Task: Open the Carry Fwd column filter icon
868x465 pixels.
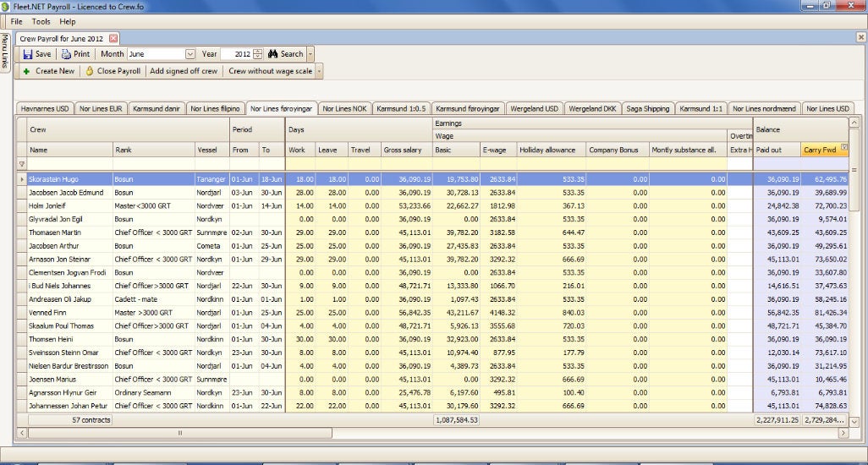Action: tap(843, 148)
